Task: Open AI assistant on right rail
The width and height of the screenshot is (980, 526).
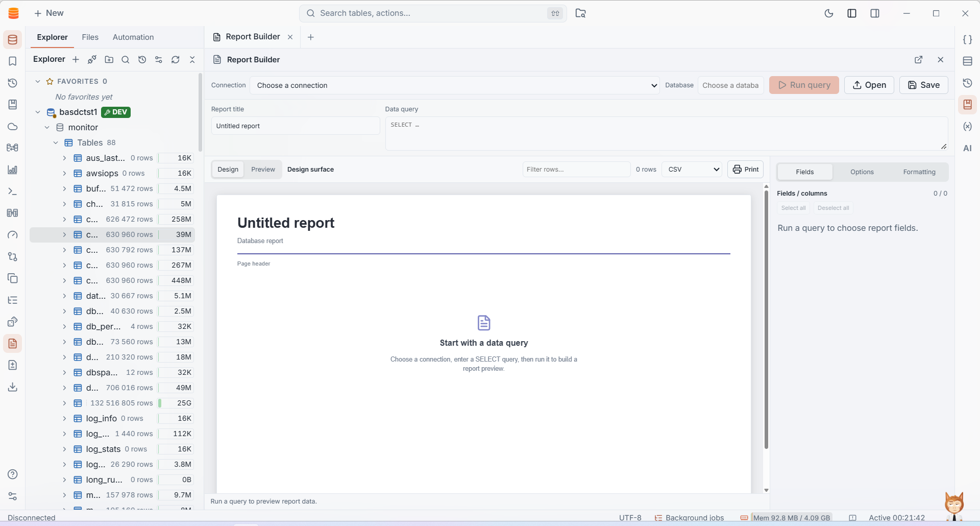Action: (967, 149)
